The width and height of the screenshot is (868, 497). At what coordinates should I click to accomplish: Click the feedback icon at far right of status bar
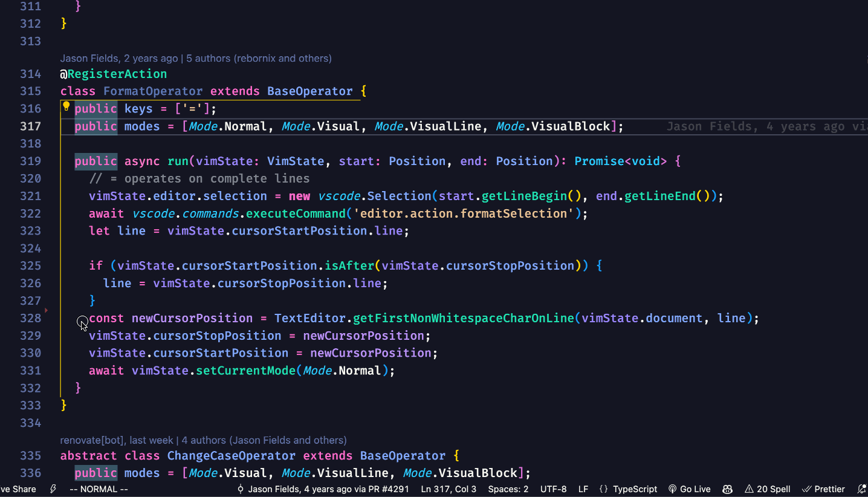click(x=862, y=489)
